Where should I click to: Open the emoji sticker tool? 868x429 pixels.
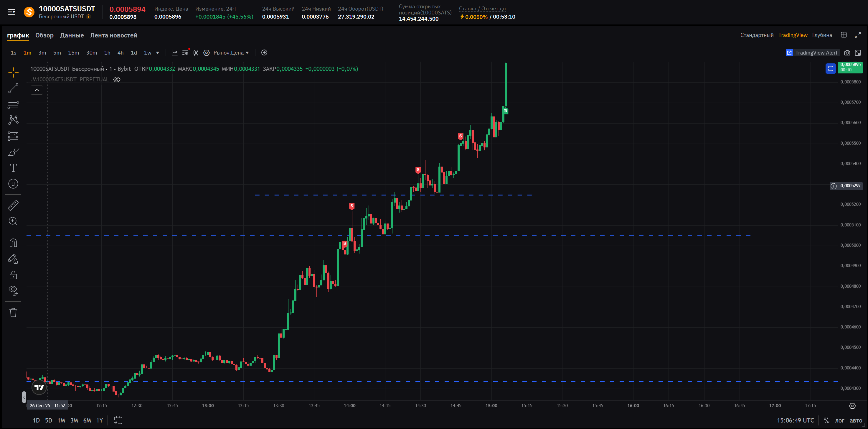click(13, 184)
